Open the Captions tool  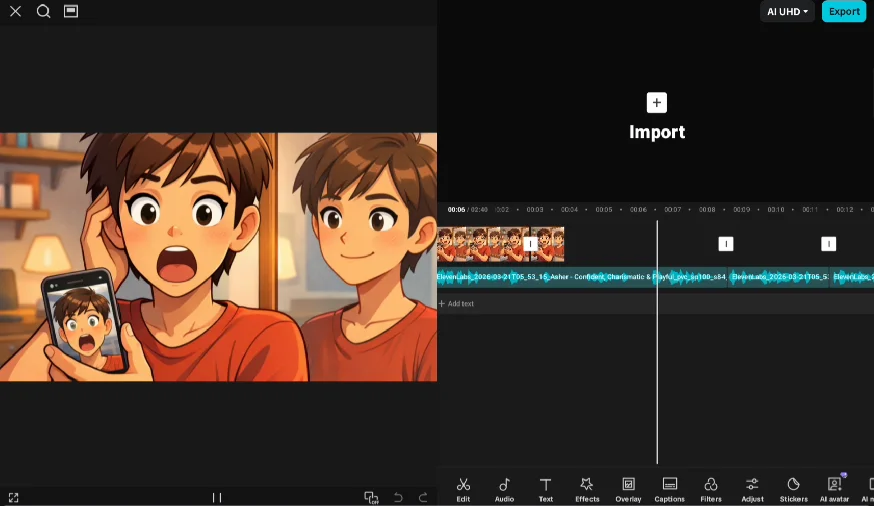point(669,489)
